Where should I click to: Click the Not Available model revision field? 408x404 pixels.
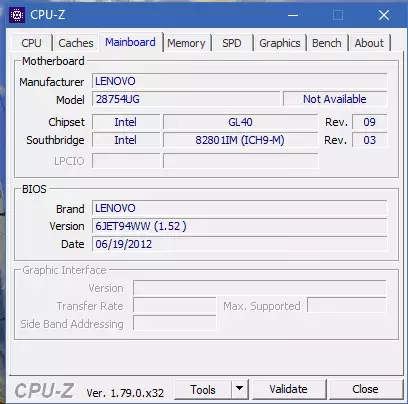pyautogui.click(x=335, y=99)
